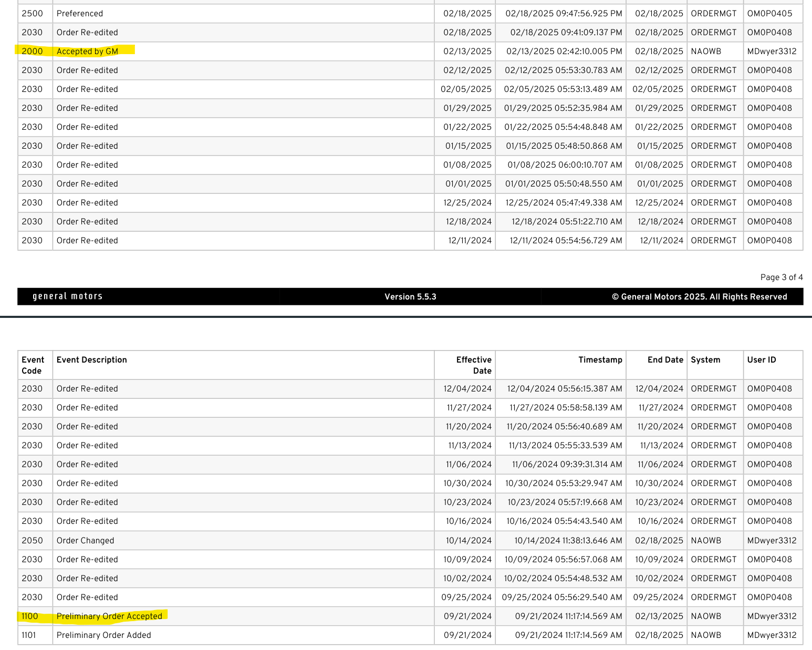Screen dimensions: 812x650
Task: Click 'Version 5.5.3' in the footer
Action: point(410,297)
